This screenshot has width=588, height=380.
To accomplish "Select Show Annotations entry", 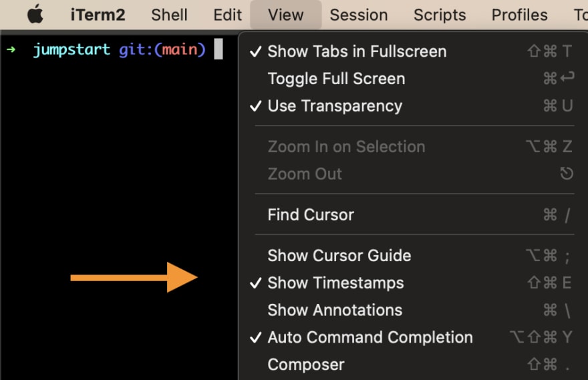I will pos(412,311).
